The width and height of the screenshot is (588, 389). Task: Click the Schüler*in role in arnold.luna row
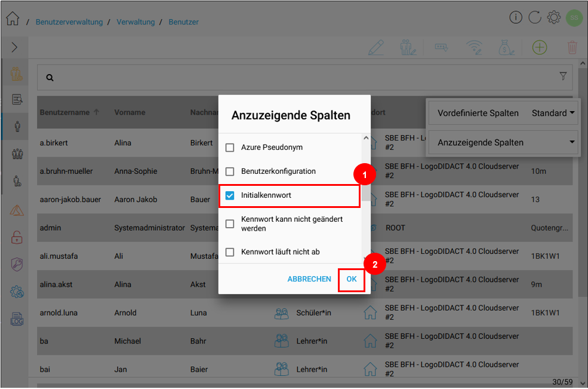[313, 313]
